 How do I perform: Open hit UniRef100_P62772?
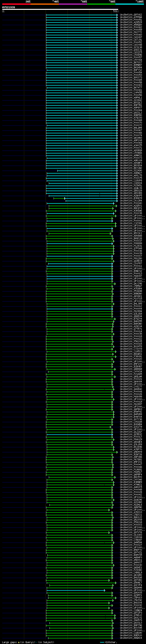pos(131,32)
